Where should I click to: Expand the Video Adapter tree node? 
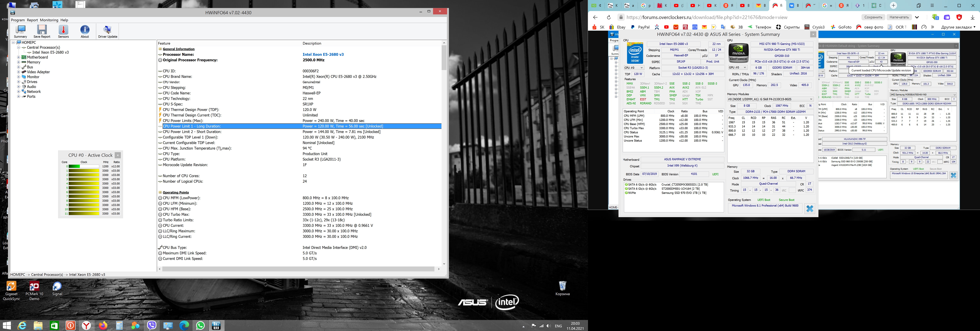point(19,72)
